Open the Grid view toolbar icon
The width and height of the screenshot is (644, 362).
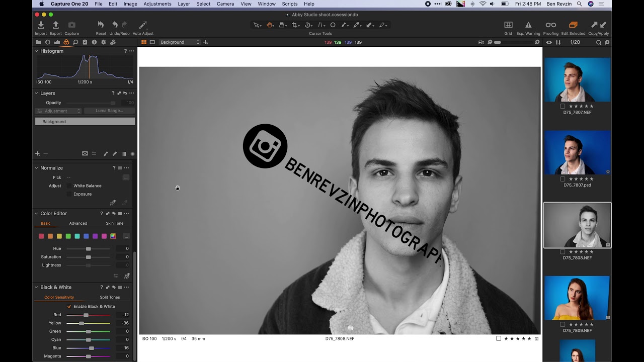[x=508, y=25]
